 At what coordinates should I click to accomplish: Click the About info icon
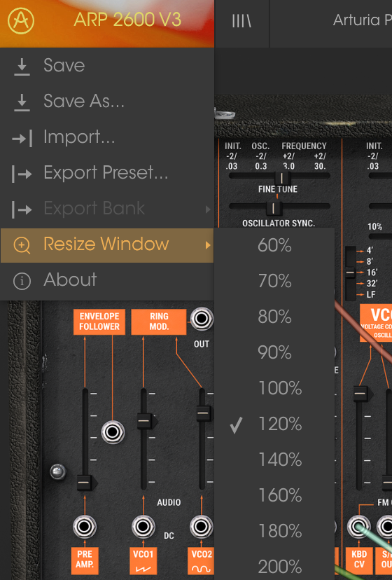point(22,281)
